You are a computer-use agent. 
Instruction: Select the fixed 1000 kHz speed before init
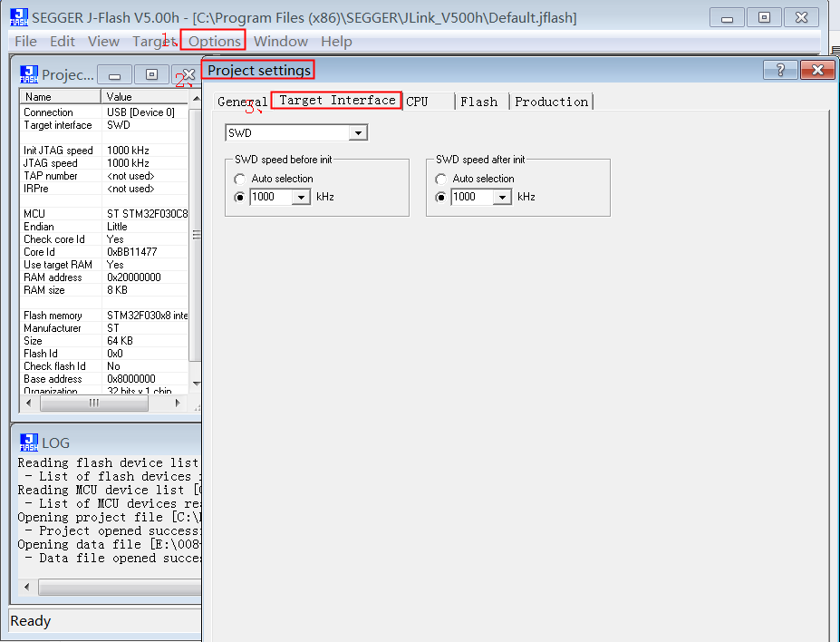[x=239, y=197]
